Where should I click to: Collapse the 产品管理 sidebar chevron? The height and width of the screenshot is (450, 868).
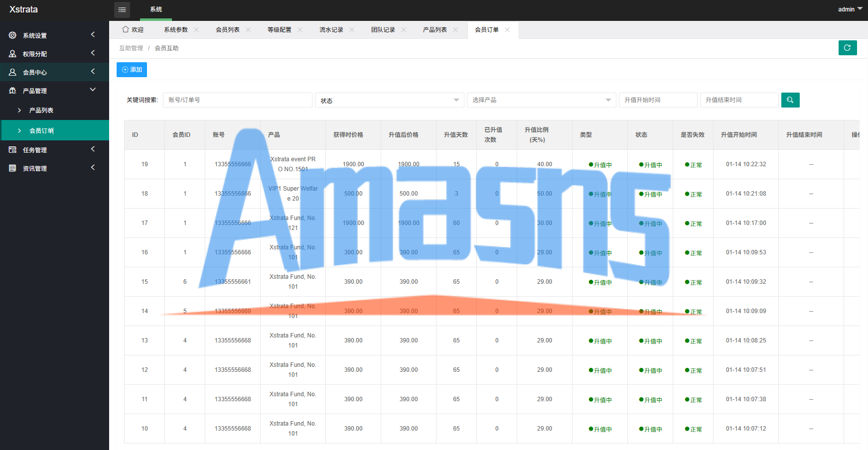[x=93, y=90]
